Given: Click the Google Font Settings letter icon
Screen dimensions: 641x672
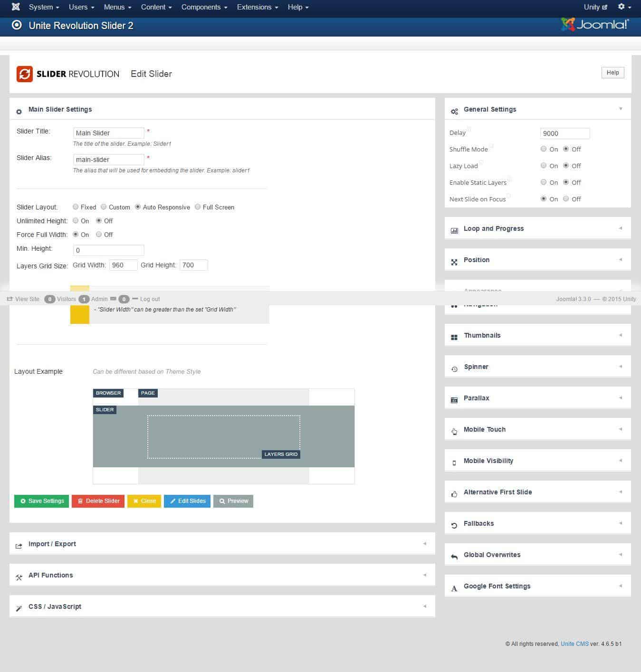Looking at the screenshot, I should 454,587.
